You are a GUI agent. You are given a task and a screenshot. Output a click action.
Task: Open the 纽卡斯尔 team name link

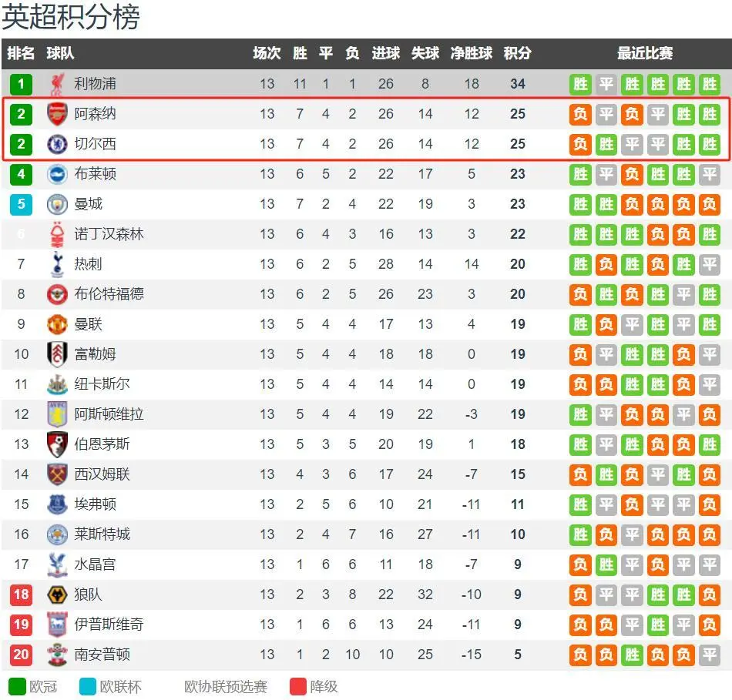[x=102, y=384]
